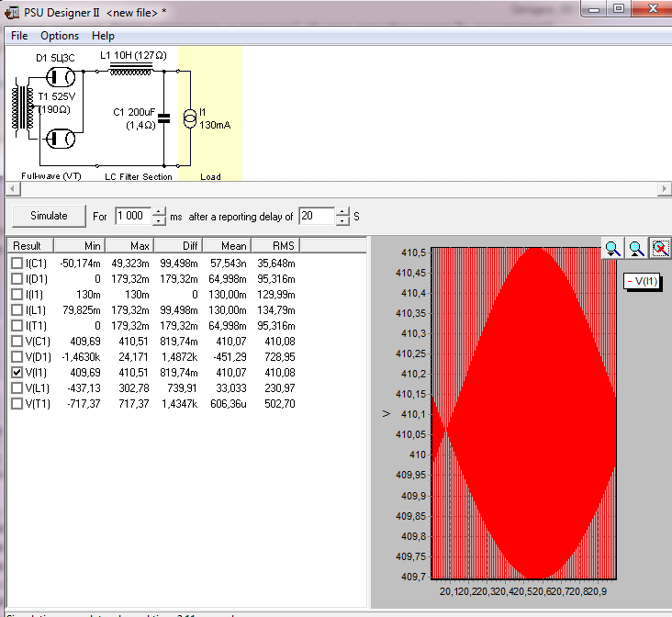
Task: Tick the V(T1) result checkbox
Action: pyautogui.click(x=17, y=404)
